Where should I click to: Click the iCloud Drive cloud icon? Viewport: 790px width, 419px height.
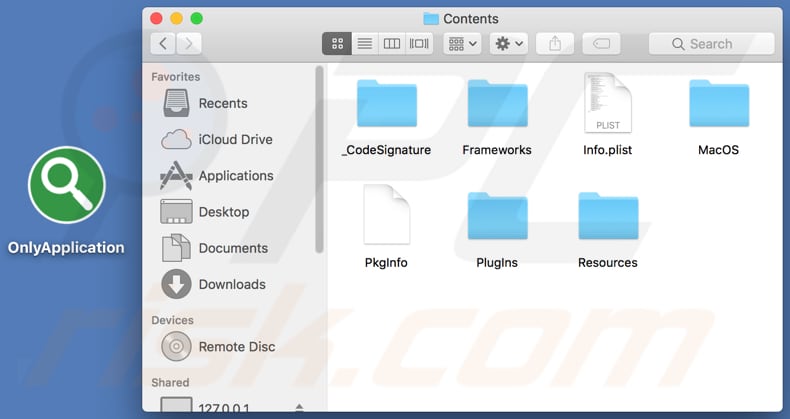[x=176, y=139]
